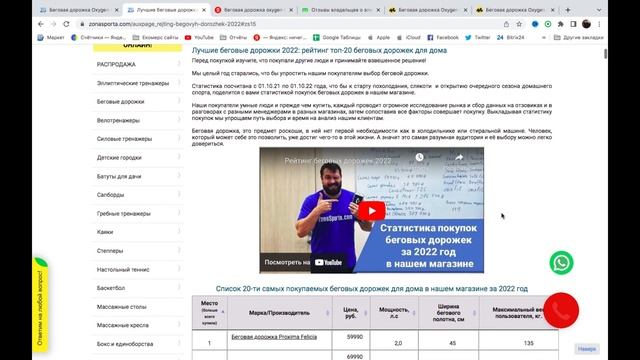Open the extensions puzzle icon
The width and height of the screenshot is (640, 360).
(x=560, y=24)
